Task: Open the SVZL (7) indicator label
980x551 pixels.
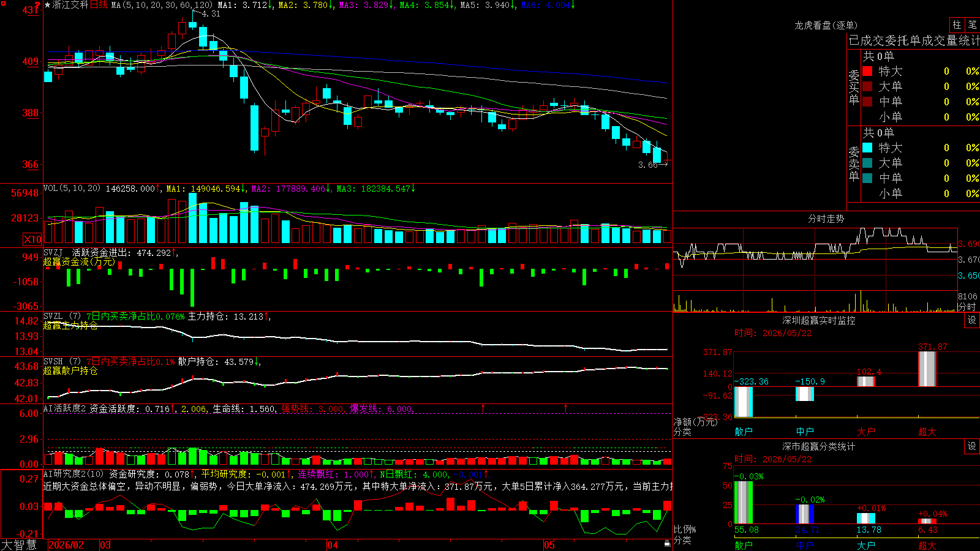Action: pos(62,317)
